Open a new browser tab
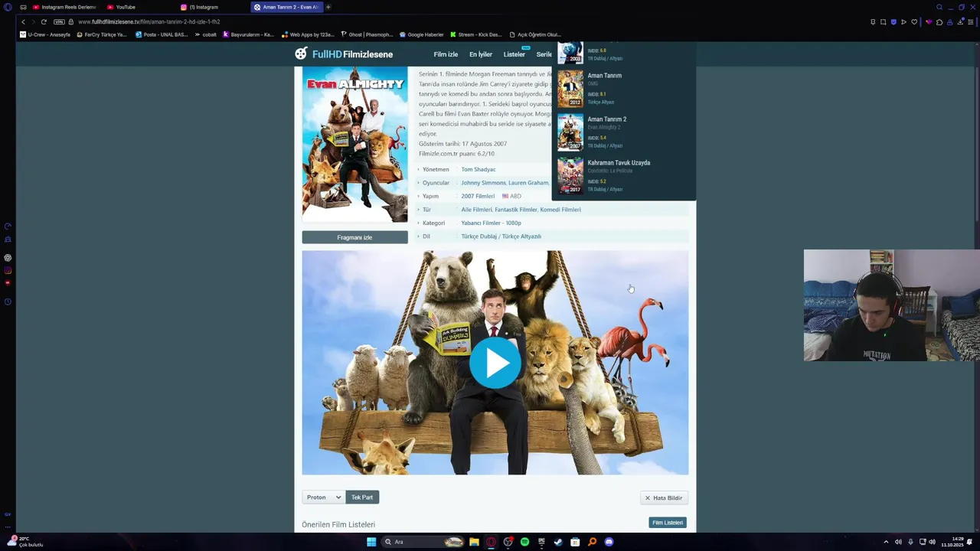Viewport: 980px width, 551px height. [x=328, y=7]
